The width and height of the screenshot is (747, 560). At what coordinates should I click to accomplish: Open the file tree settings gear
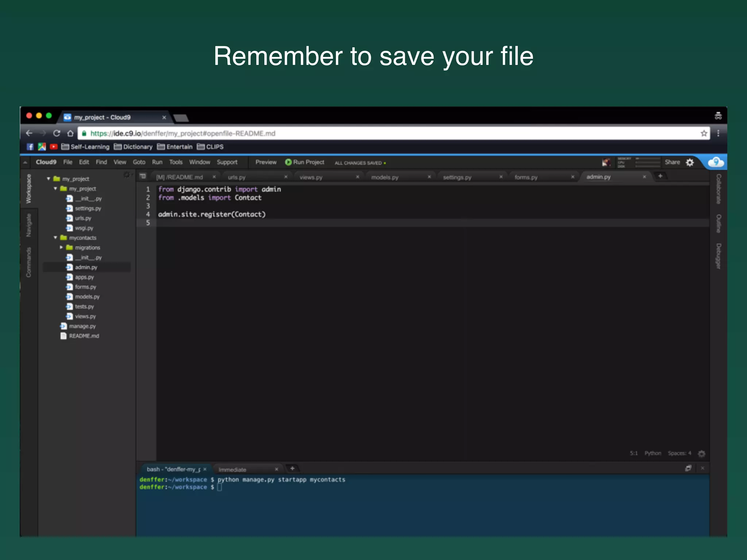coord(127,175)
